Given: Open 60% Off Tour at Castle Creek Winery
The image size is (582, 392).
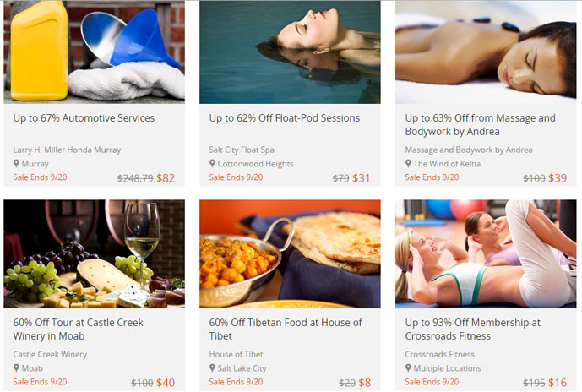Looking at the screenshot, I should [78, 329].
